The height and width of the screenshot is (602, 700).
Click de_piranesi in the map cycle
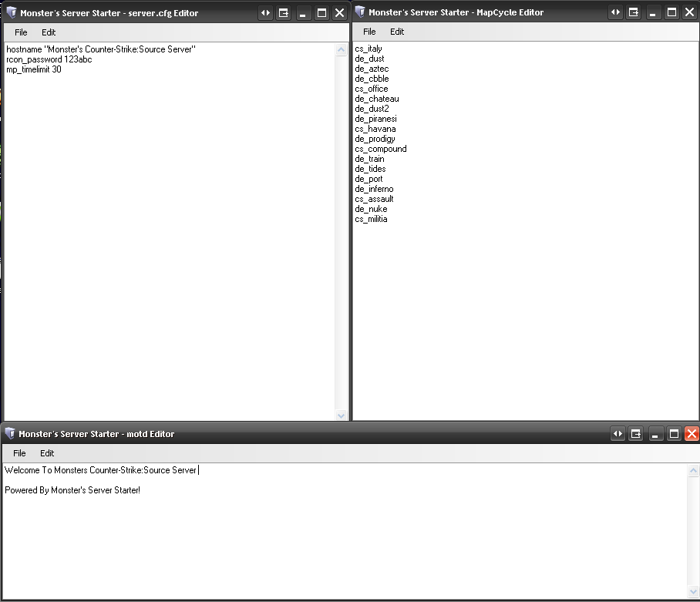(x=376, y=119)
